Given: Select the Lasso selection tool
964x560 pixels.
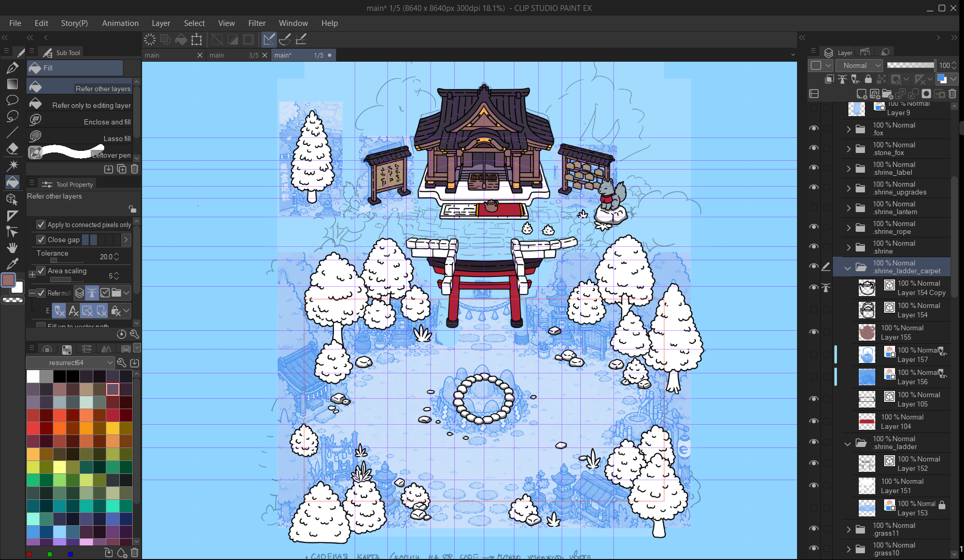Looking at the screenshot, I should (x=12, y=116).
